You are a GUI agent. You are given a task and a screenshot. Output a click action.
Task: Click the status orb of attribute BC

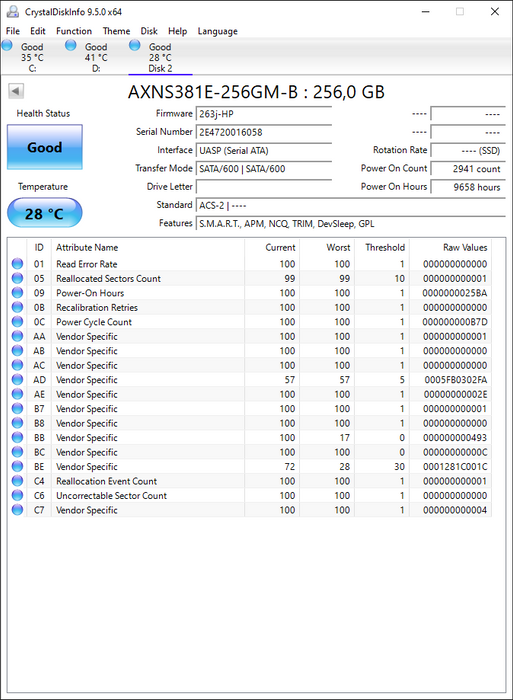pos(17,452)
